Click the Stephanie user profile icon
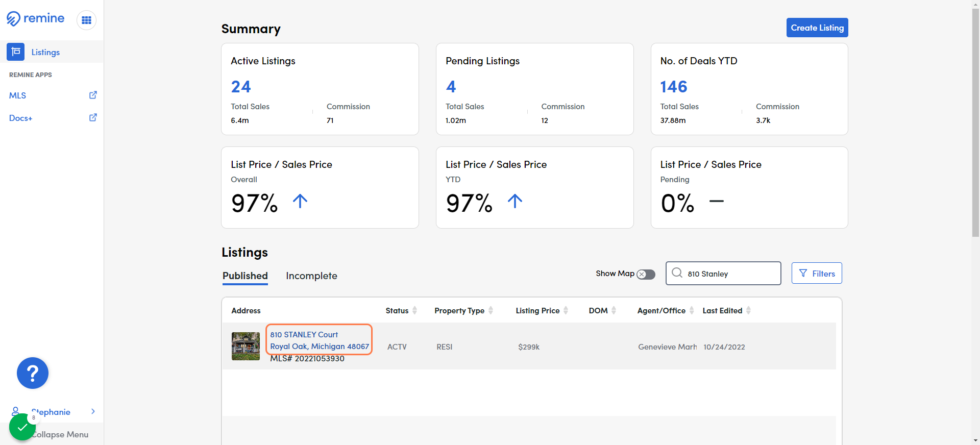This screenshot has width=980, height=445. [16, 411]
